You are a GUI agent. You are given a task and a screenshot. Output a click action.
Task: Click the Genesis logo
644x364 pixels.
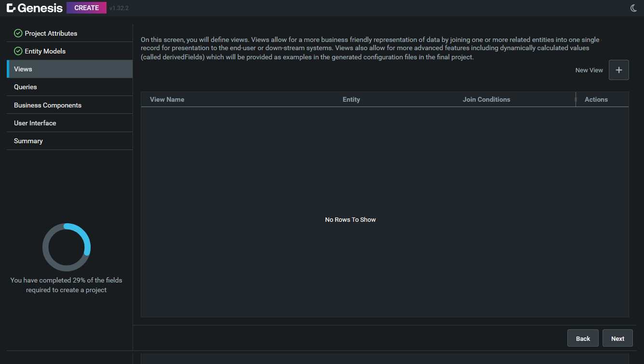35,8
